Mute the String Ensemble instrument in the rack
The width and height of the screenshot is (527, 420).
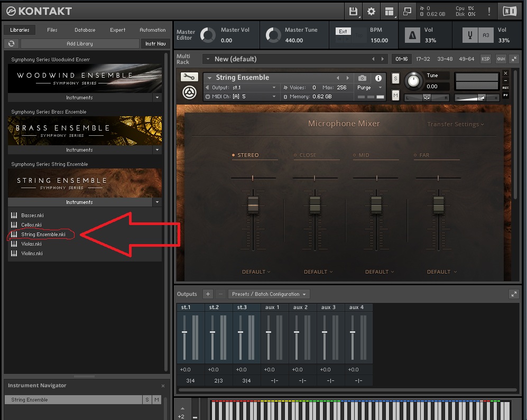[395, 96]
